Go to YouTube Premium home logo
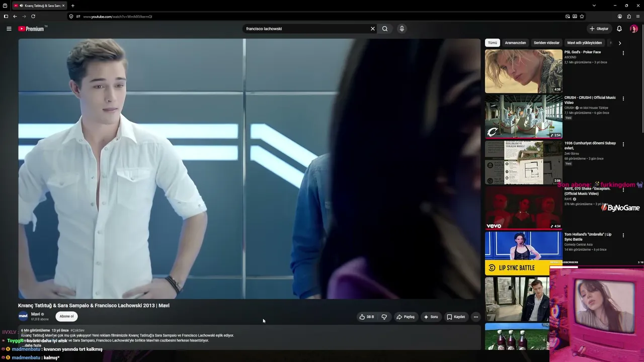This screenshot has width=644, height=362. 32,29
